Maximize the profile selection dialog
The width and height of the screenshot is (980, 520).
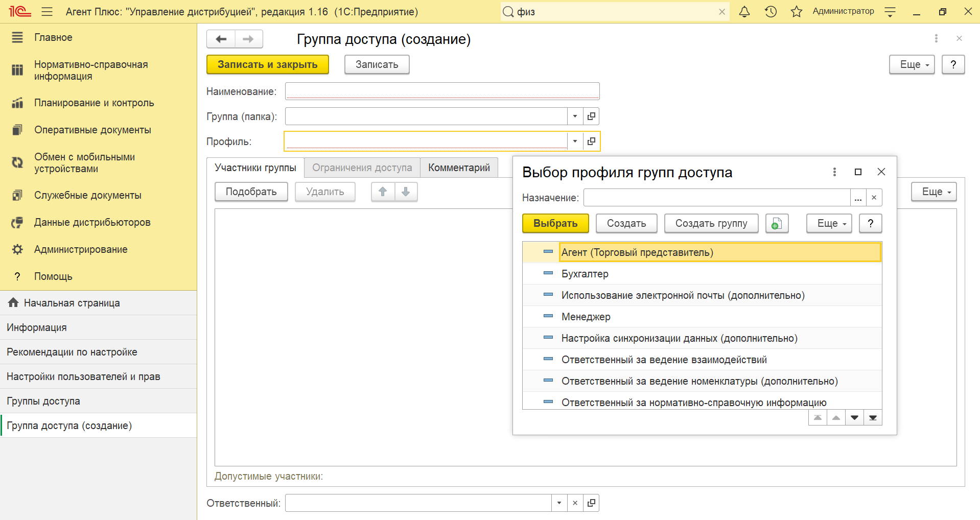click(x=858, y=172)
